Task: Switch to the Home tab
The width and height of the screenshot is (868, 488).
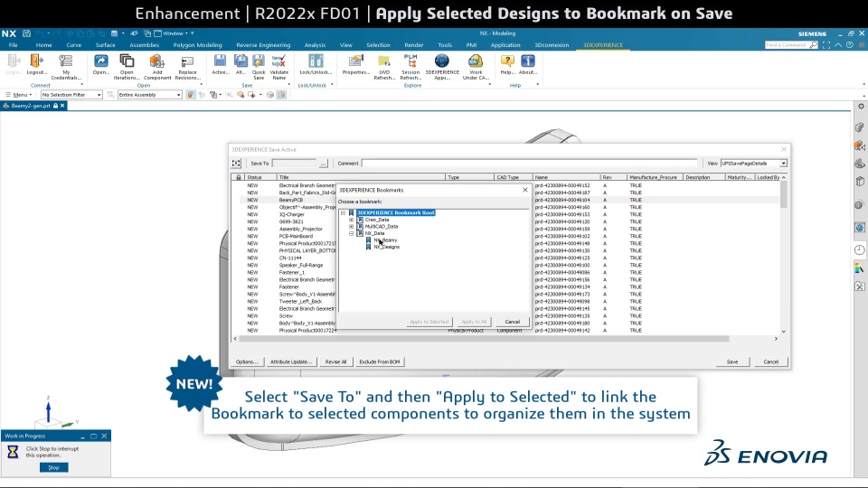Action: [43, 45]
